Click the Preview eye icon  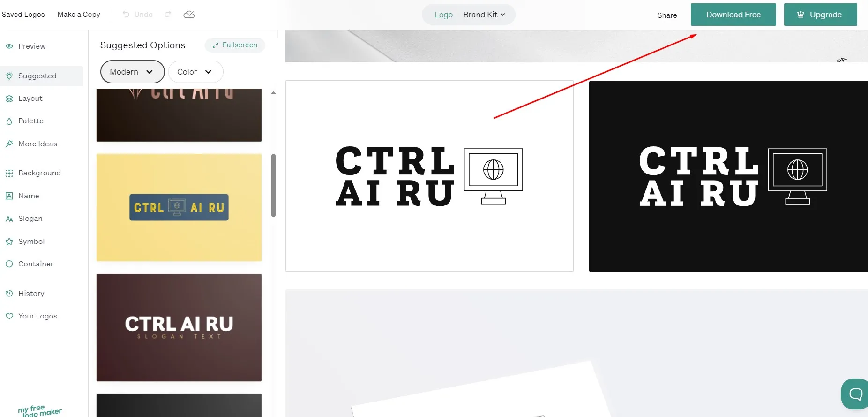9,46
